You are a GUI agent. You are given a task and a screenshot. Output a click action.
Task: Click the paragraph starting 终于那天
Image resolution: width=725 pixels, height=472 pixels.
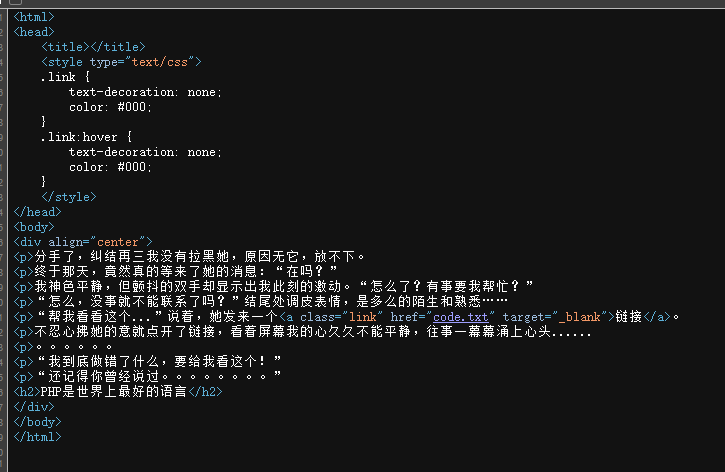[176, 271]
